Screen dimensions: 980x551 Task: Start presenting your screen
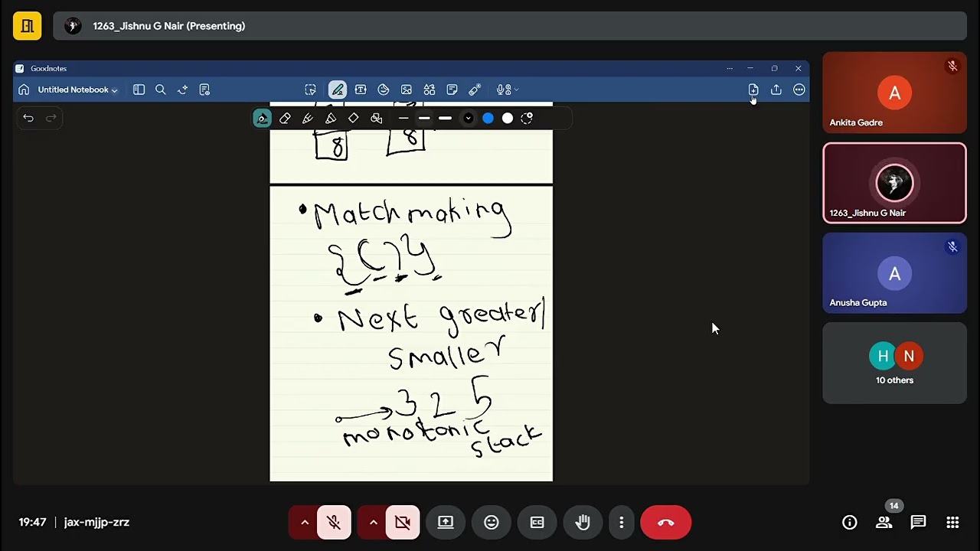tap(446, 522)
